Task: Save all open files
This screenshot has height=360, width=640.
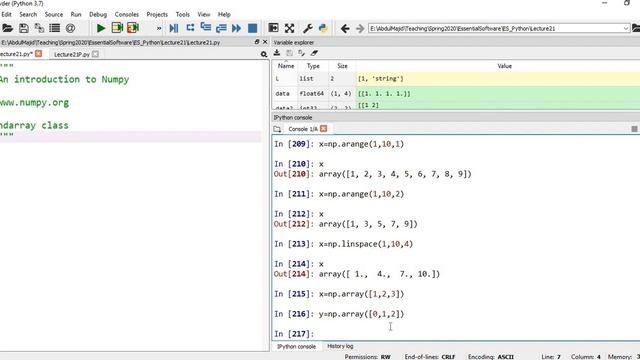Action: click(39, 28)
